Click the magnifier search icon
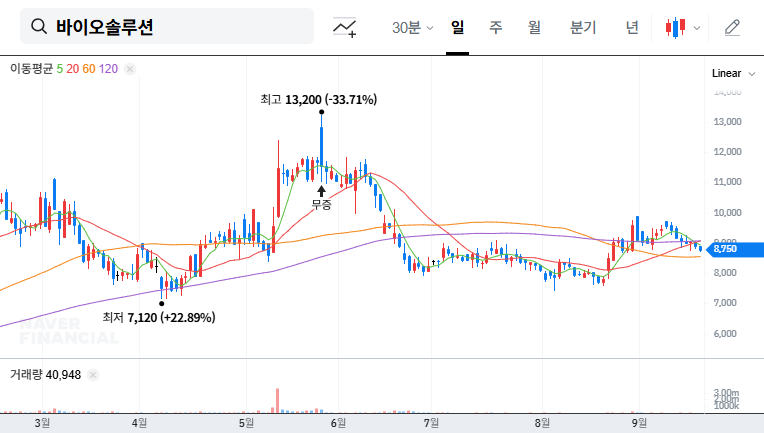Screen dimensions: 764x433 40,27
